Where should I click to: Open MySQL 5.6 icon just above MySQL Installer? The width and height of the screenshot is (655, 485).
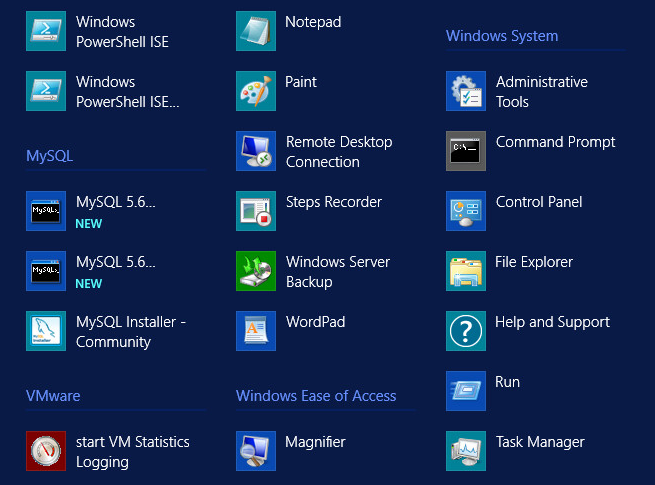(46, 271)
